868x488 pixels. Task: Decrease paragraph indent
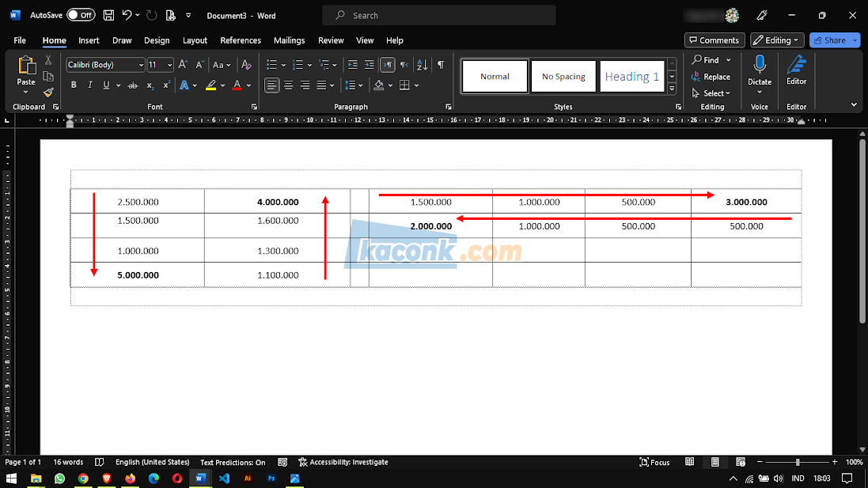pos(353,65)
